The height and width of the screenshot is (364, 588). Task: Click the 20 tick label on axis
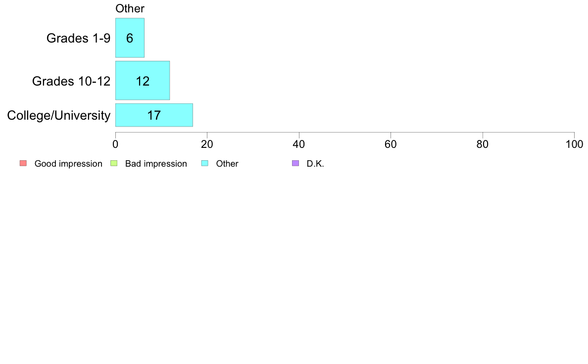[207, 144]
